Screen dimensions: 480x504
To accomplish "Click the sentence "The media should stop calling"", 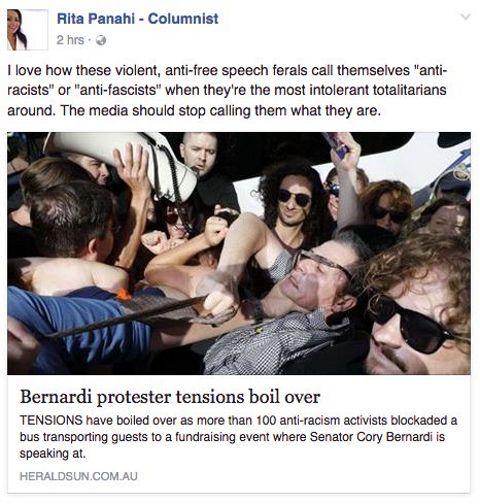I will [x=156, y=111].
